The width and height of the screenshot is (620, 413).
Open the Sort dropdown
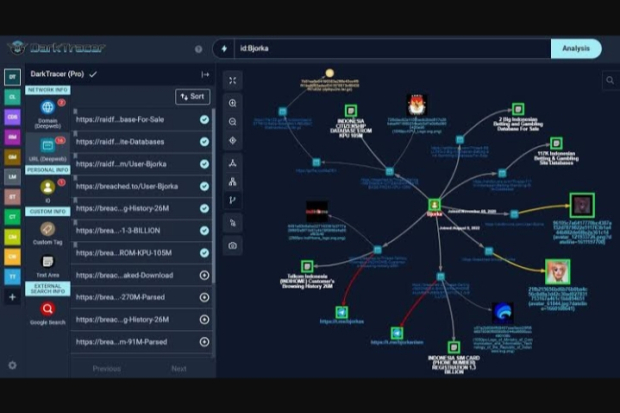pos(192,96)
